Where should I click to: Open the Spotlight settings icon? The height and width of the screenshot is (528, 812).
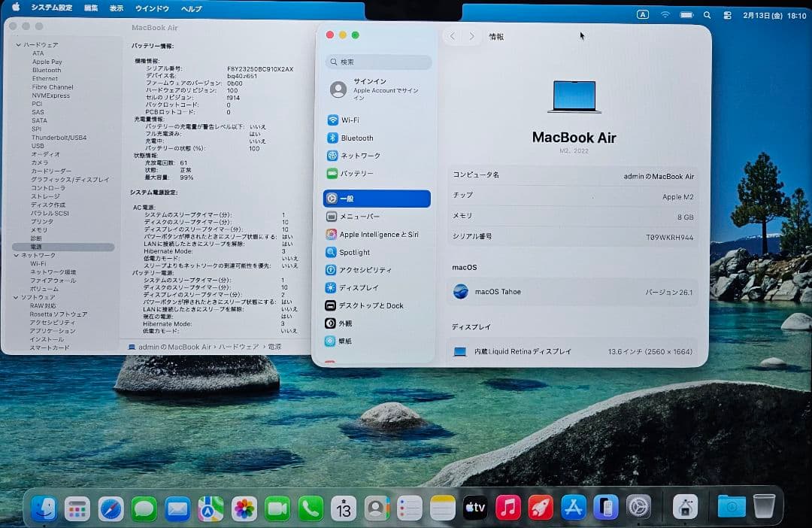(x=353, y=252)
